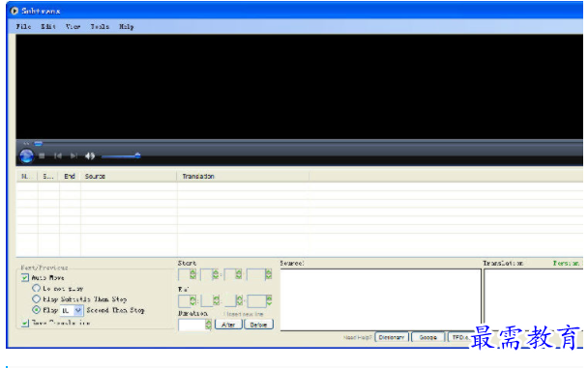Click the fourth Start time spinner

[x=269, y=274]
